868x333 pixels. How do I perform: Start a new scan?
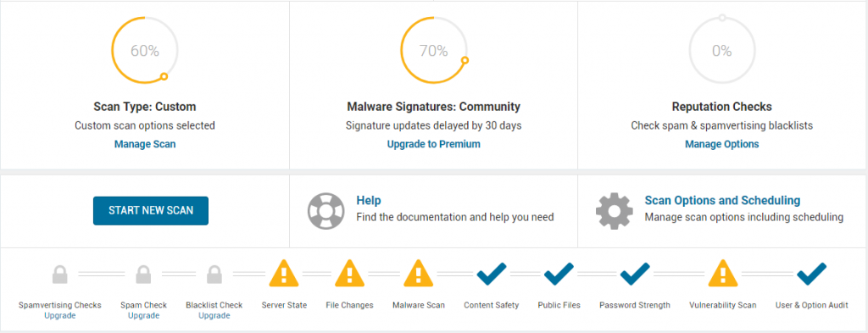click(x=151, y=211)
